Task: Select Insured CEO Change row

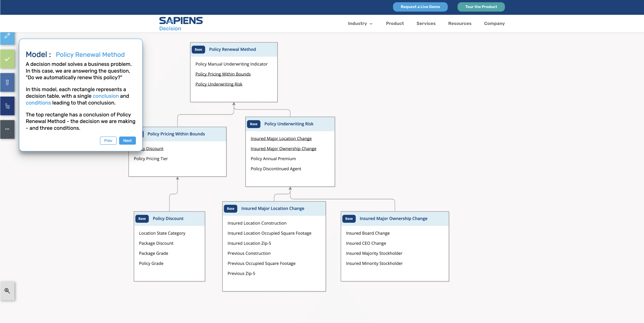Action: click(x=366, y=243)
